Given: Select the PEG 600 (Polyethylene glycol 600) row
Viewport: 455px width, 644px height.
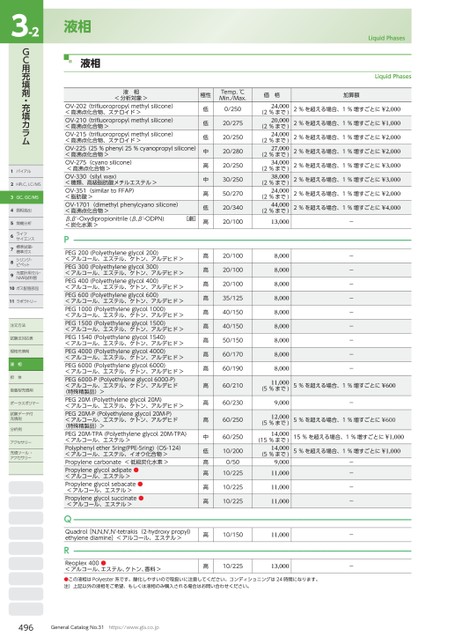Looking at the screenshot, I should tap(237, 298).
